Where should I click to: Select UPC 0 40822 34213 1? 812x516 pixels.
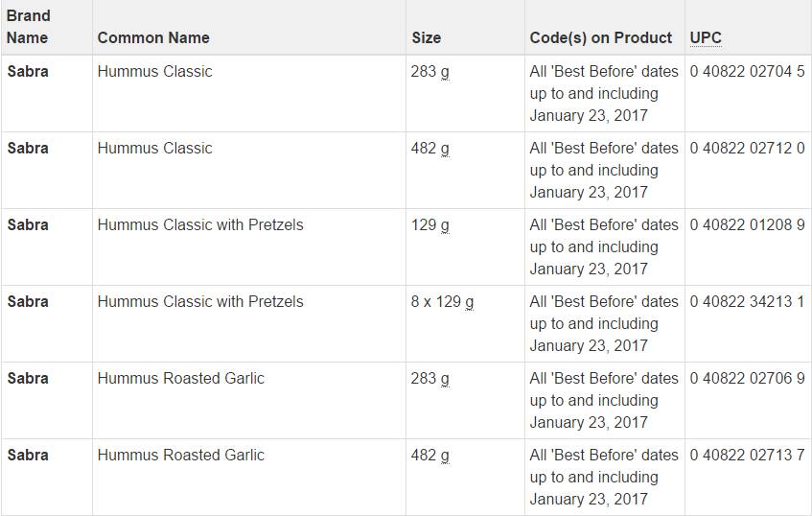click(x=747, y=301)
